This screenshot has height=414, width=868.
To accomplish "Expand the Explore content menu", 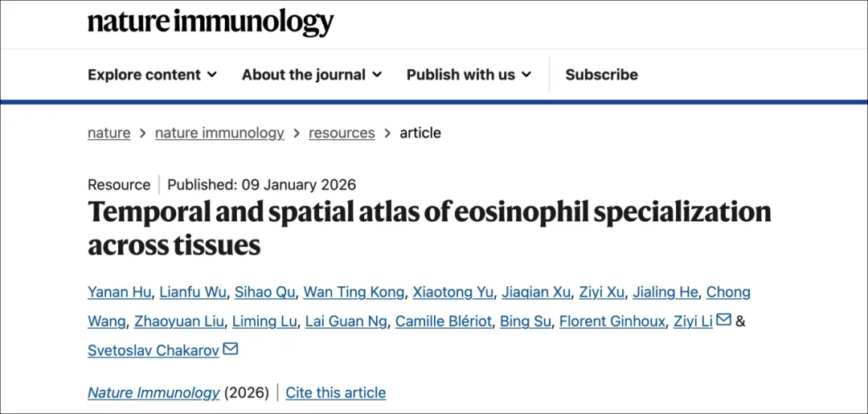I will tap(152, 75).
